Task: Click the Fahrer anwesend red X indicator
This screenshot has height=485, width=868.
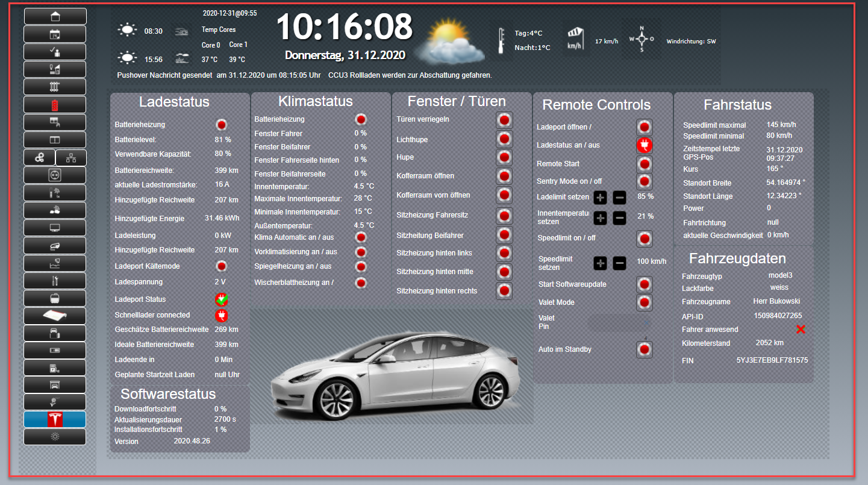Action: coord(801,329)
